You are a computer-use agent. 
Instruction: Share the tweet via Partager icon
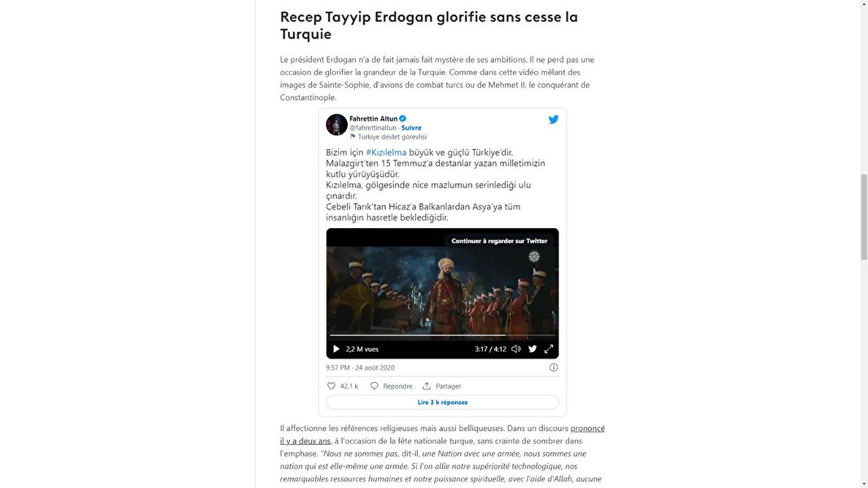pos(427,386)
